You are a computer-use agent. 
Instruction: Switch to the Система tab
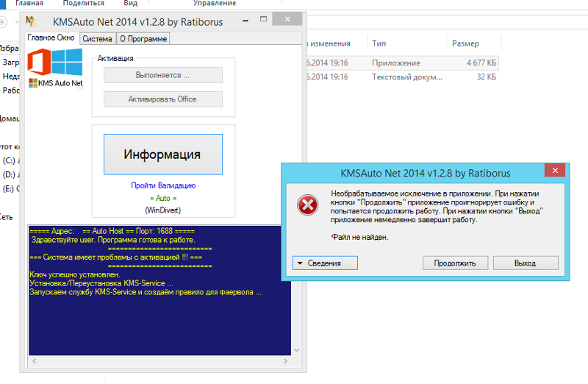pos(97,39)
